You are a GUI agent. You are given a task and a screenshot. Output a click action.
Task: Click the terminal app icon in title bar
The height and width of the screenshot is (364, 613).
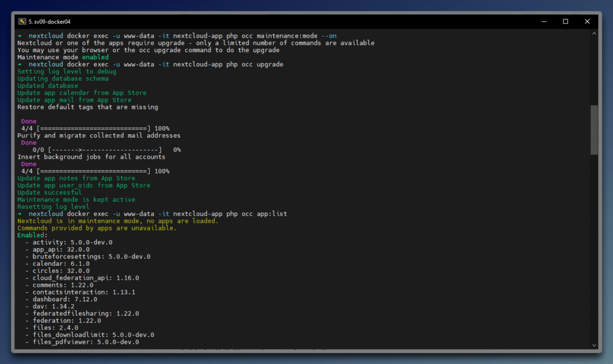click(x=22, y=22)
